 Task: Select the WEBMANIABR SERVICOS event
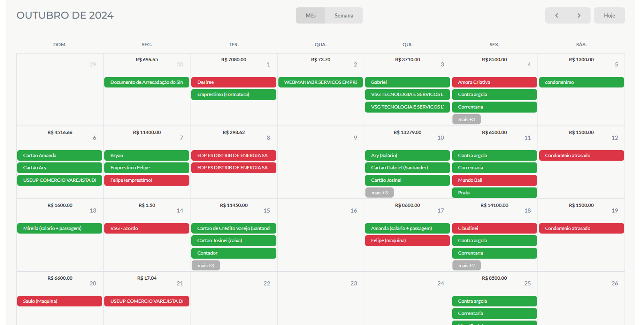(320, 82)
